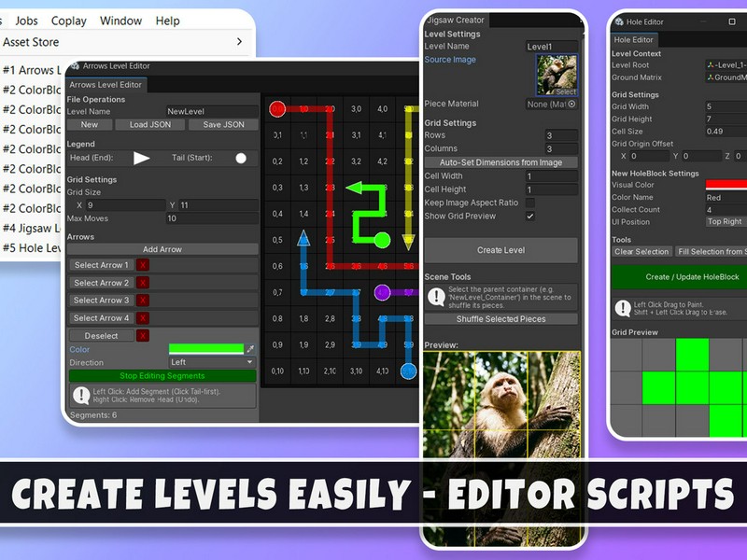The width and height of the screenshot is (747, 560).
Task: Click the purple arrow tail circle
Action: pyautogui.click(x=382, y=292)
